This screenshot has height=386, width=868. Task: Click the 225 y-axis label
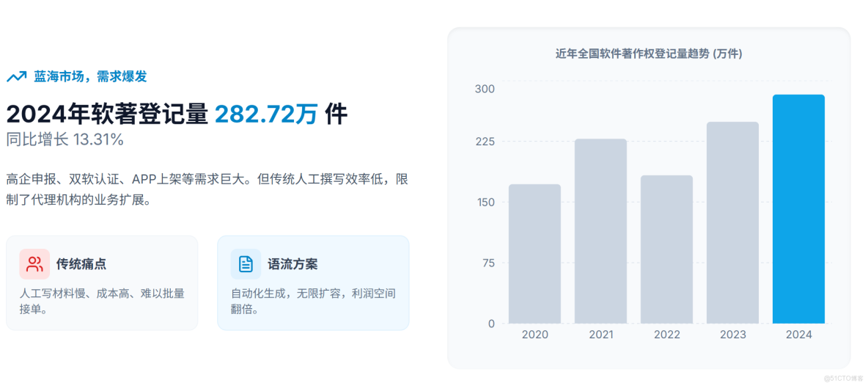click(x=485, y=141)
